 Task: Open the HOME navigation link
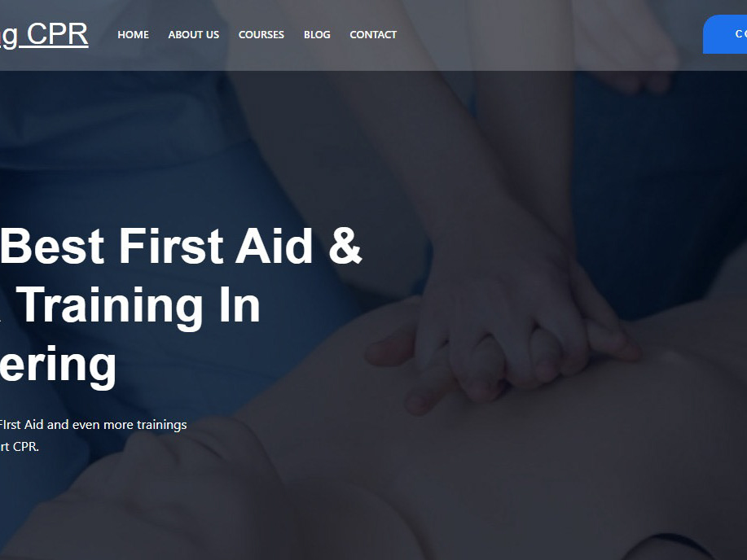pyautogui.click(x=133, y=35)
